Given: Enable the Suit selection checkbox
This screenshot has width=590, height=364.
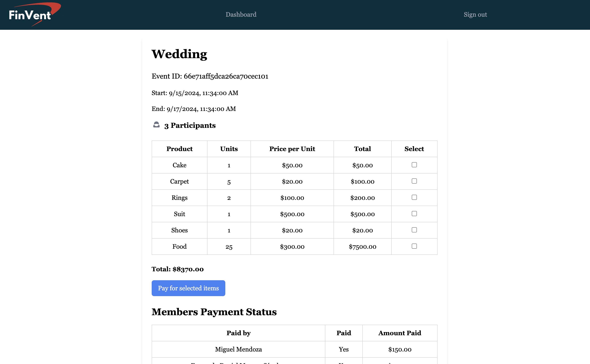Looking at the screenshot, I should pos(414,214).
